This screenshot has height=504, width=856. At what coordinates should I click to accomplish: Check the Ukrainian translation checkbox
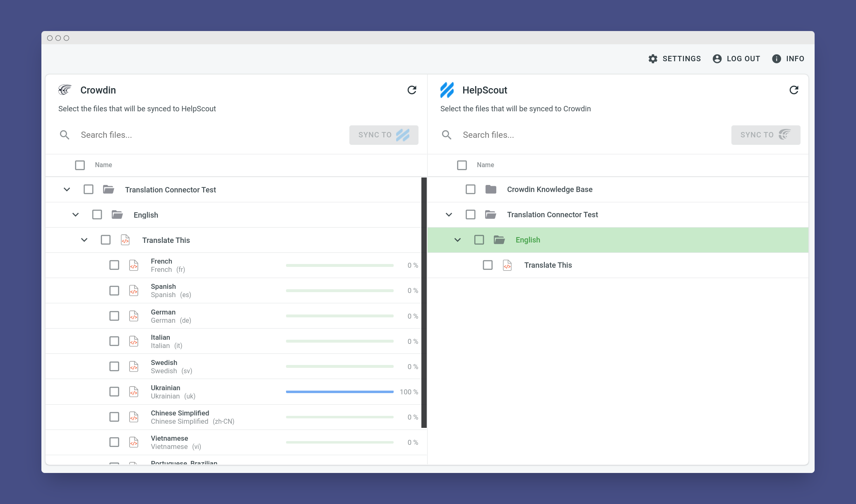click(x=114, y=392)
